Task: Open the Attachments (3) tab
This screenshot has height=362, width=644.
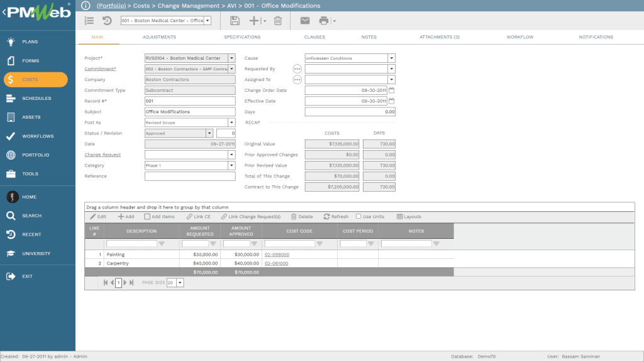Action: tap(439, 37)
